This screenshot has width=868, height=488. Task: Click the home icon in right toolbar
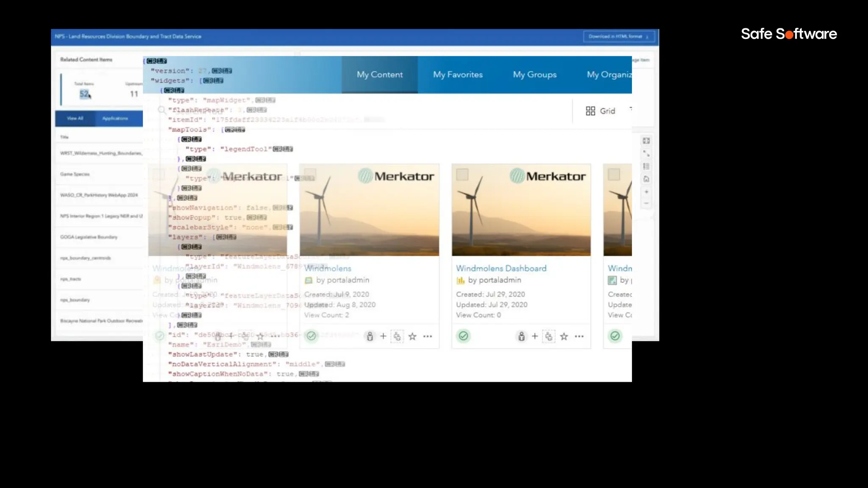(x=646, y=179)
